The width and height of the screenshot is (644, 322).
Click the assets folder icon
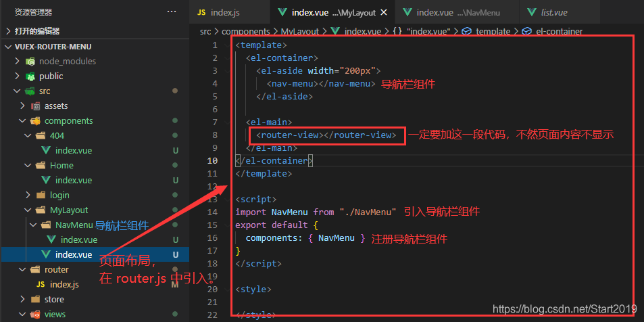35,106
